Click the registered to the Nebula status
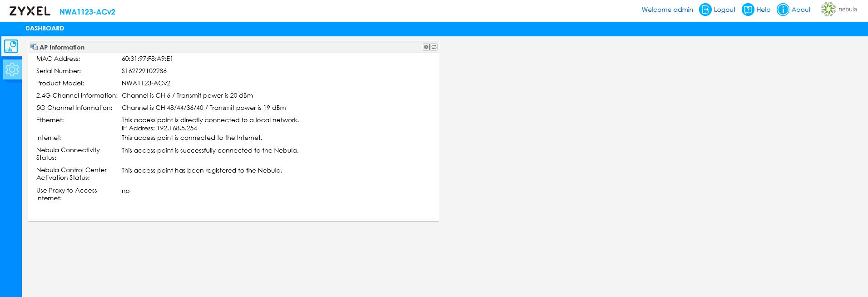The width and height of the screenshot is (868, 297). pos(202,170)
